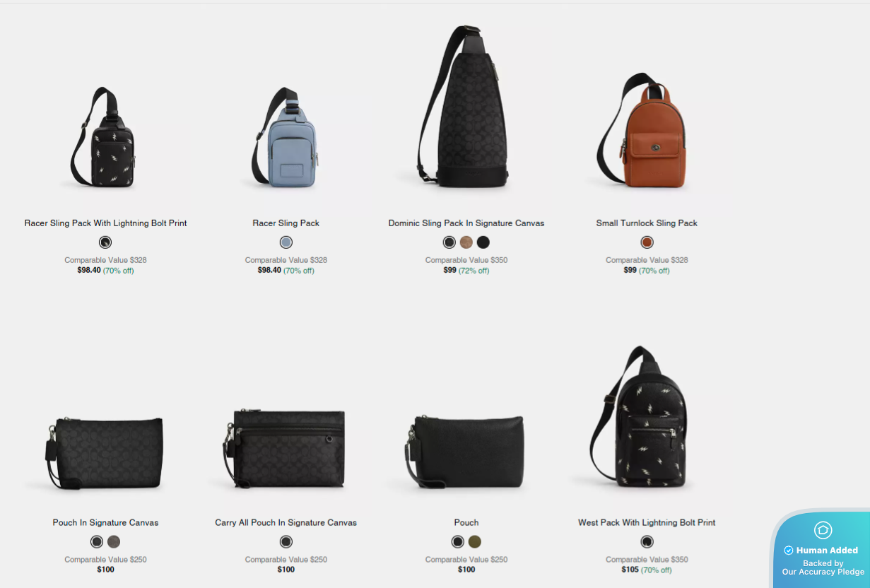Open Carry All Pouch In Signature Canvas link
The image size is (870, 588).
(286, 523)
